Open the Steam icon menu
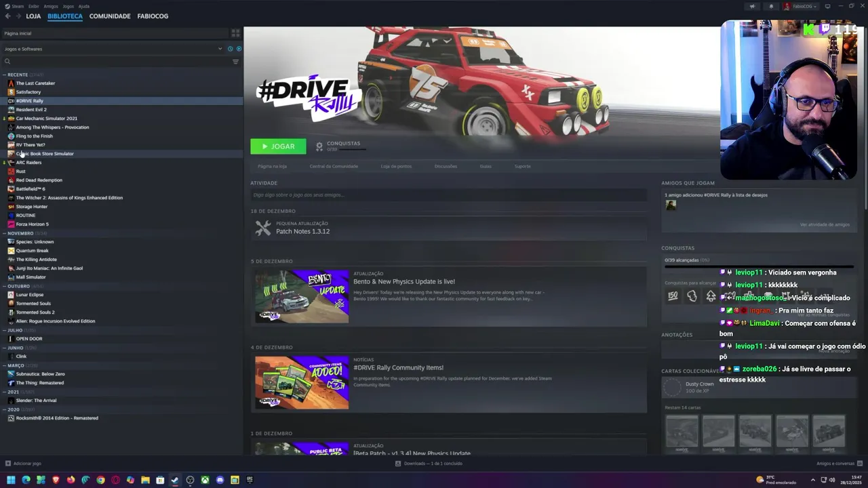 point(7,6)
